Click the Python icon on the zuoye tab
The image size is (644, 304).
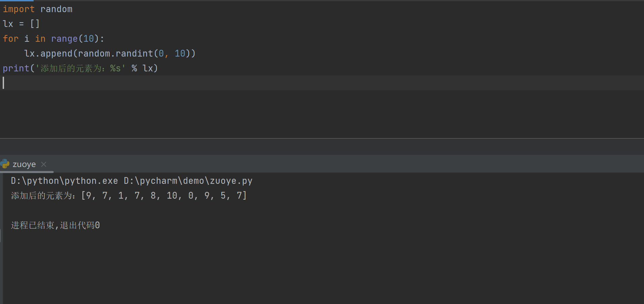click(x=5, y=164)
